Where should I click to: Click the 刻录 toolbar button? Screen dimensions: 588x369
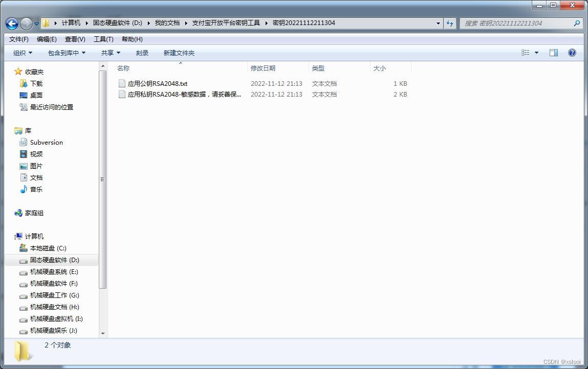coord(142,53)
